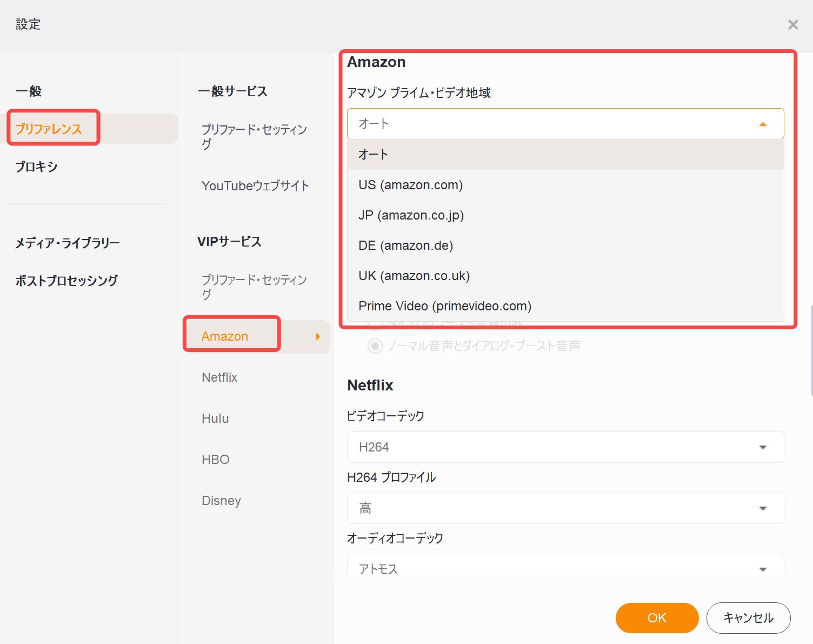Go to 一般サービス プリファード・セッティング
813x644 pixels.
pyautogui.click(x=254, y=136)
